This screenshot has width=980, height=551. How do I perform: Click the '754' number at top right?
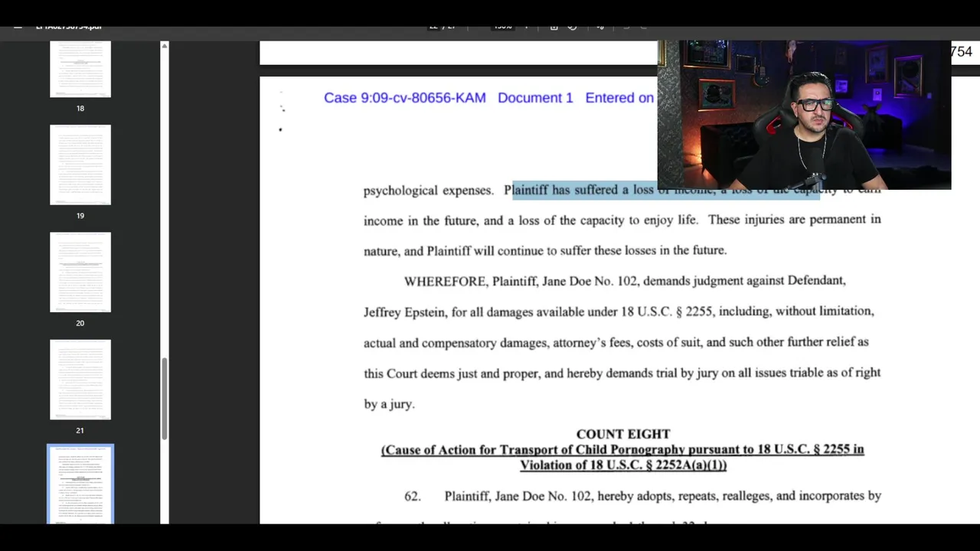[x=961, y=52]
